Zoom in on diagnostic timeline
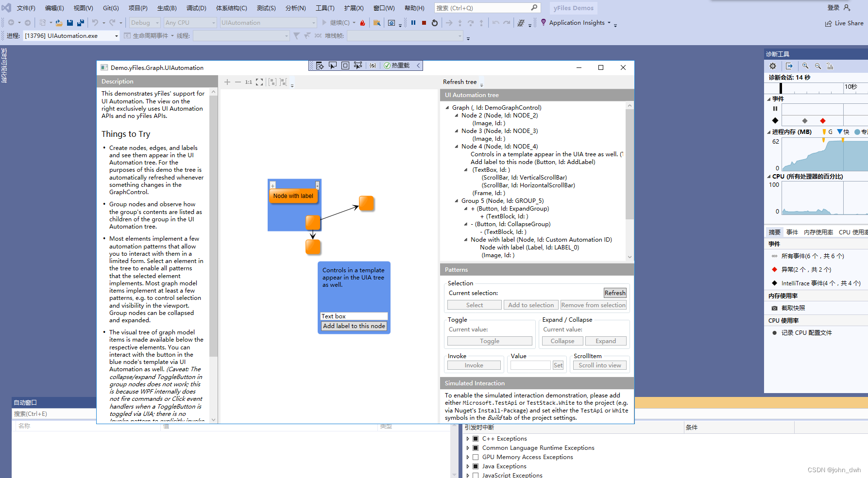868x478 pixels. 805,66
